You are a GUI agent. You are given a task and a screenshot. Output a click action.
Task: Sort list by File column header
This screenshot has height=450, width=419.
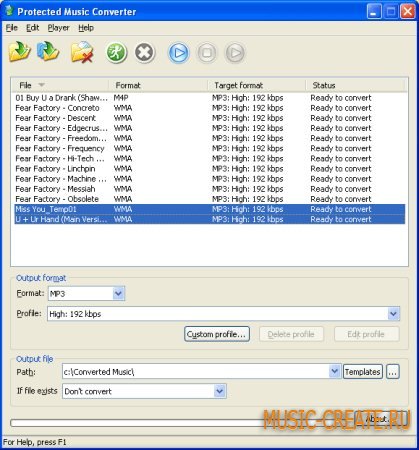60,85
